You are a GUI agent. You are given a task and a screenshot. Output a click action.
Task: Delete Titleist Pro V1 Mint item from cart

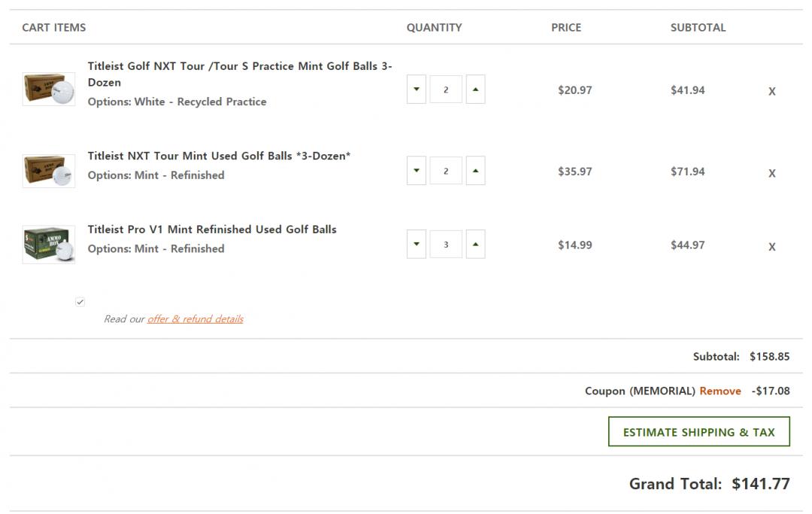(x=771, y=247)
